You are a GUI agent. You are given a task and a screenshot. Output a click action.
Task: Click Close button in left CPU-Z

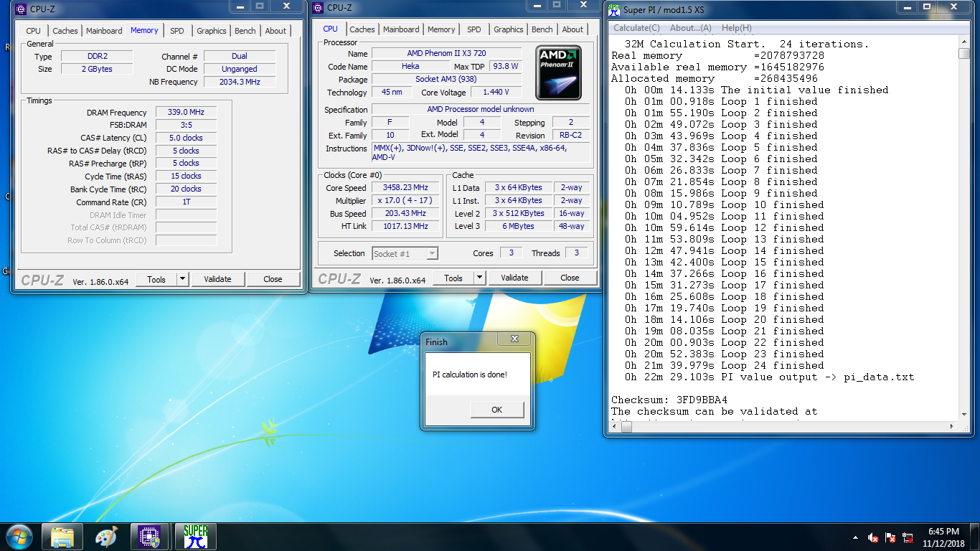coord(273,280)
